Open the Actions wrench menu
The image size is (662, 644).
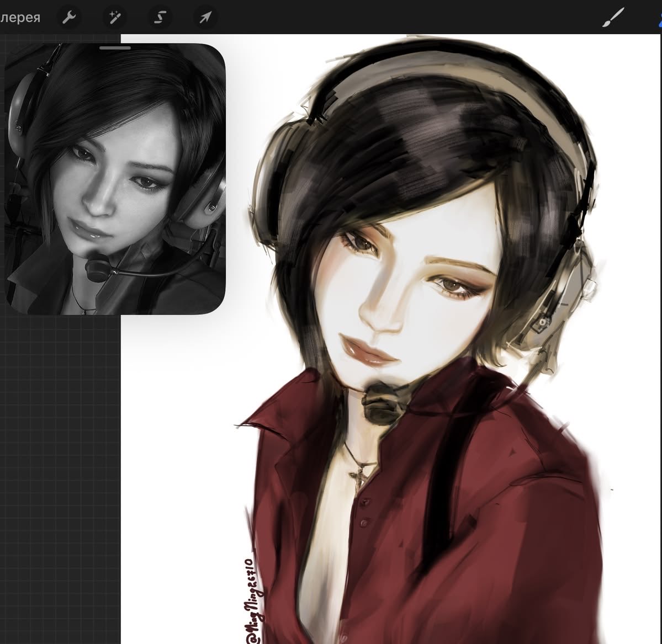pyautogui.click(x=69, y=17)
